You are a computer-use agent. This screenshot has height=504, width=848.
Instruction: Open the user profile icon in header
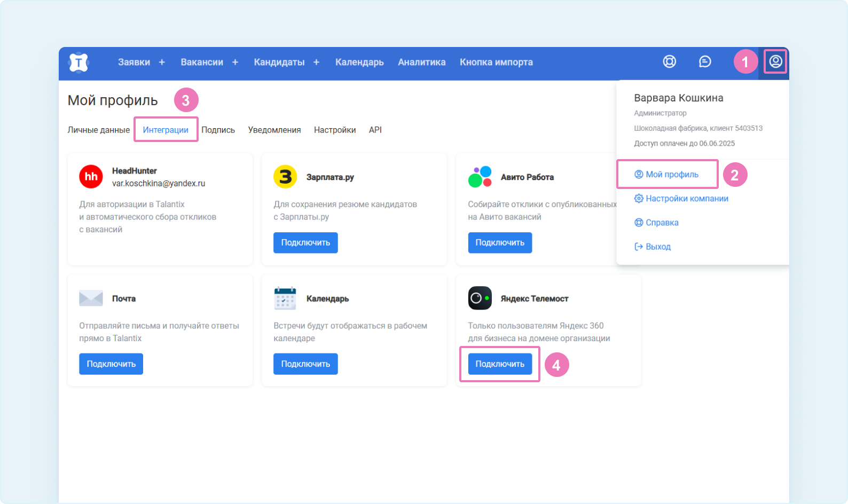click(x=775, y=62)
